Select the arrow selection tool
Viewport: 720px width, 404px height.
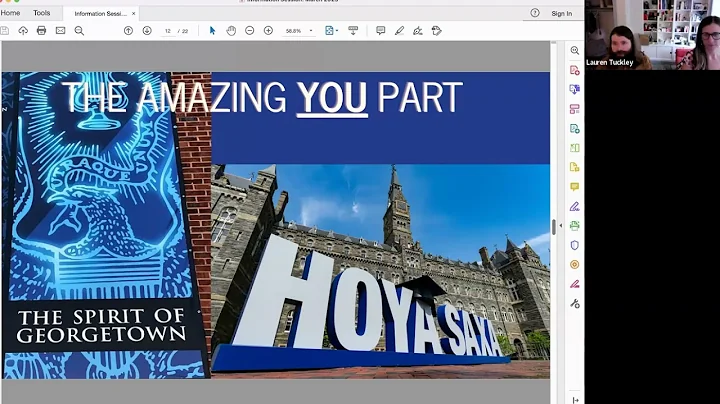point(212,31)
